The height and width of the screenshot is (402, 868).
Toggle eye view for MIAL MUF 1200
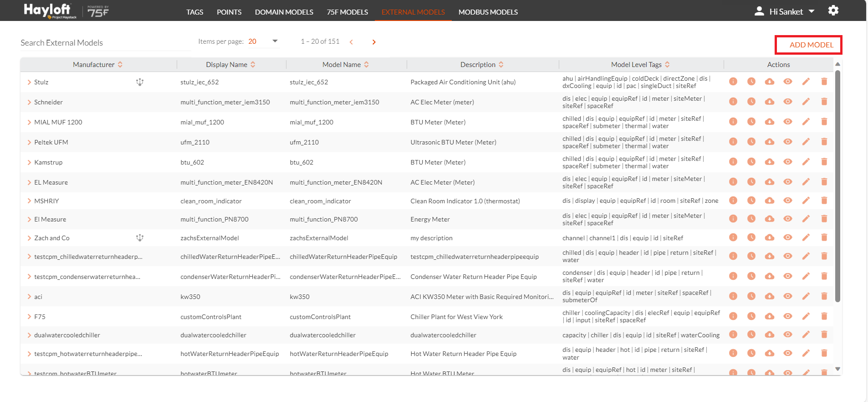[788, 122]
